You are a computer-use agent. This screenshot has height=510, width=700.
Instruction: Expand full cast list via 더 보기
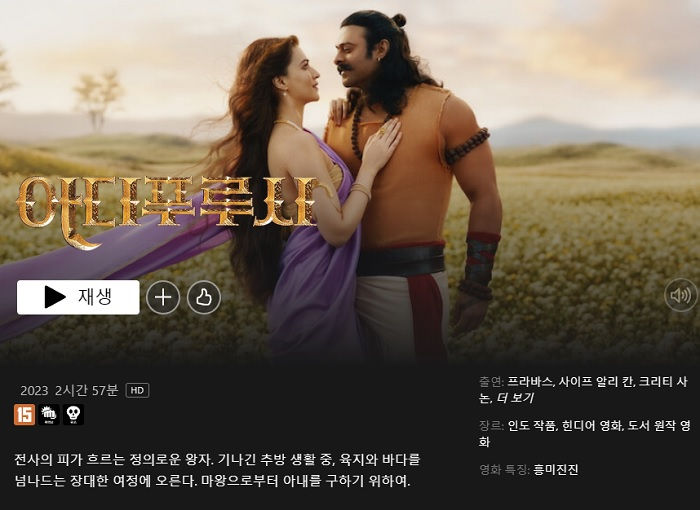515,398
